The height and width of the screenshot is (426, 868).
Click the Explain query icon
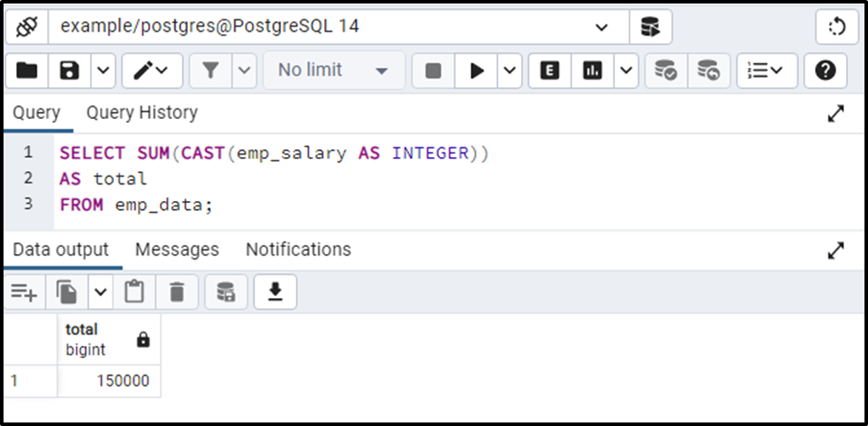pos(550,71)
